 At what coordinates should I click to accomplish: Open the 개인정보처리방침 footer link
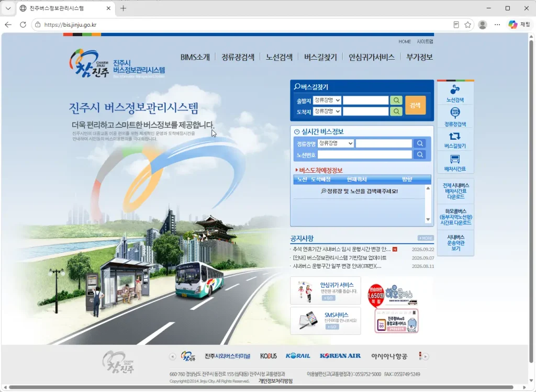[275, 381]
